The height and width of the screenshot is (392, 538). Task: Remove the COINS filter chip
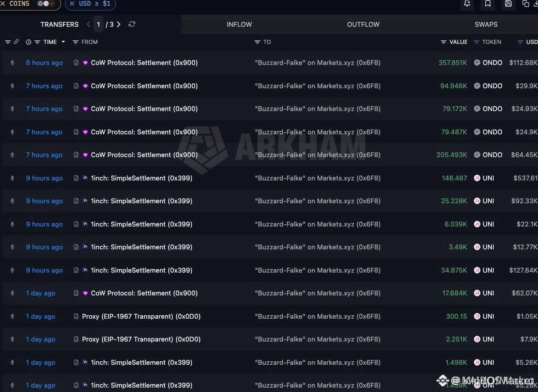2,4
